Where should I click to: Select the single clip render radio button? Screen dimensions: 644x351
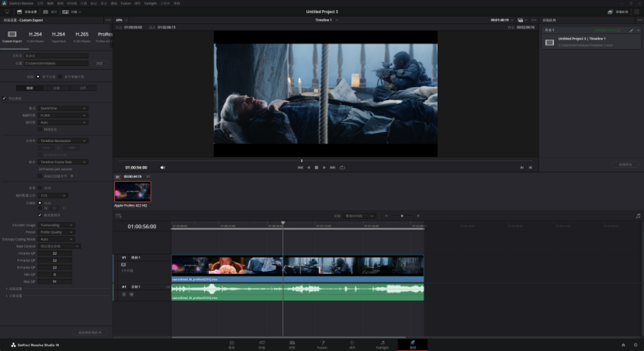point(38,77)
